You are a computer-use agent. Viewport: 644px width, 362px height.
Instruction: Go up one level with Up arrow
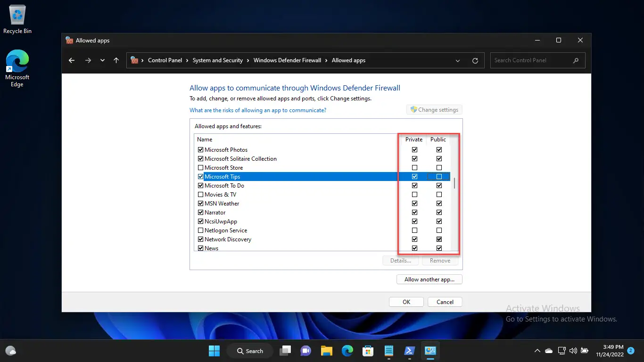point(116,60)
